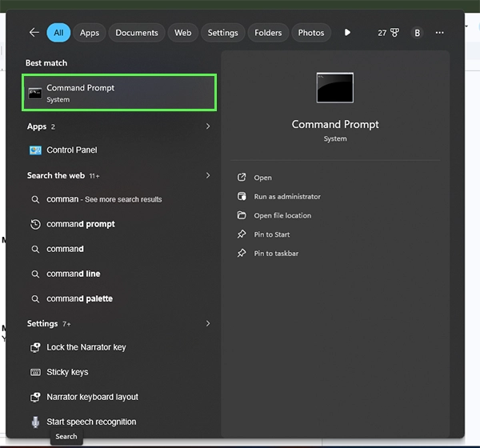Viewport: 480px width, 448px height.
Task: Expand the Search the web section chevron
Action: (x=208, y=175)
